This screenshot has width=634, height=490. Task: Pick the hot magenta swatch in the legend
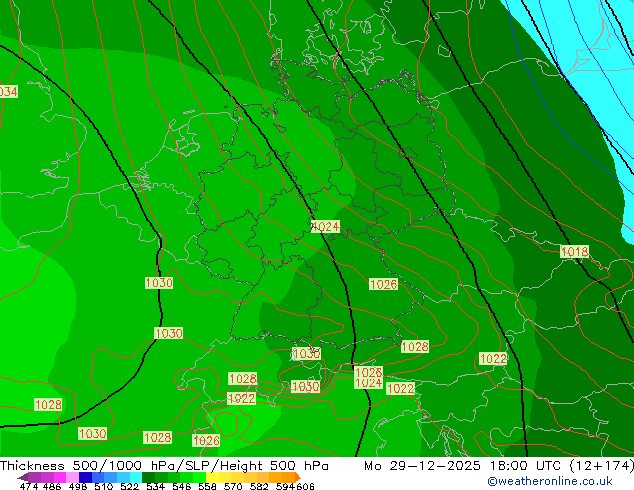pos(60,477)
